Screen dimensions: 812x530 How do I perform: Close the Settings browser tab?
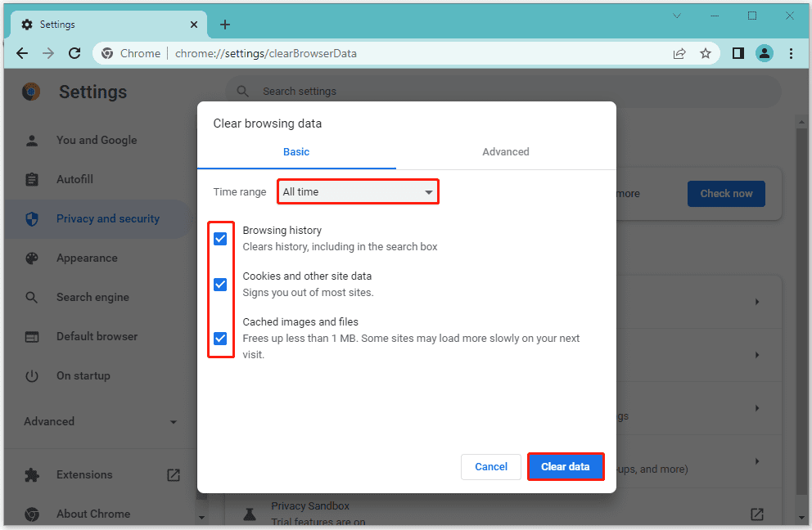[x=194, y=25]
